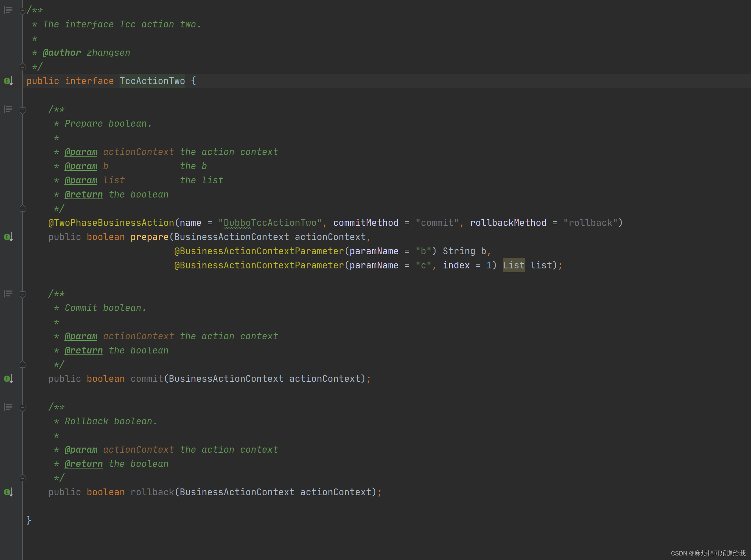Click @return tag in the Rollback Javadoc

(84, 464)
